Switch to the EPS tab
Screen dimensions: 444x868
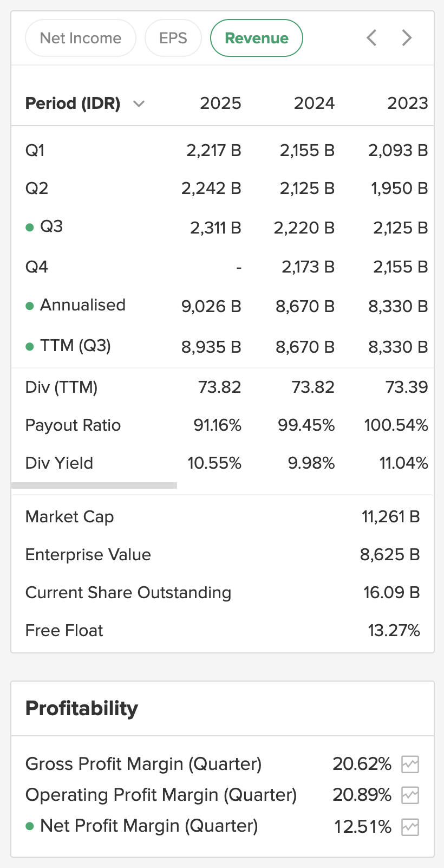click(x=173, y=38)
